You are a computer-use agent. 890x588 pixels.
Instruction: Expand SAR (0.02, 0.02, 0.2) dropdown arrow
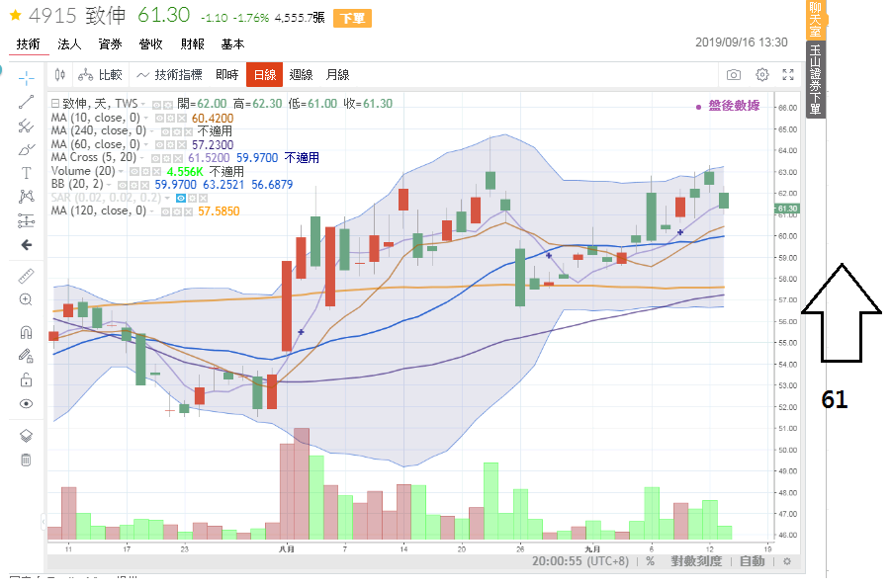167,198
